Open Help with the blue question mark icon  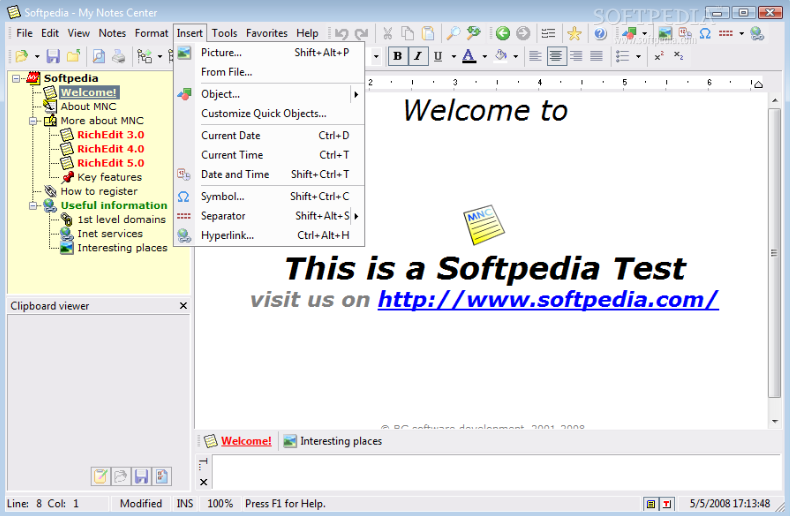click(600, 34)
